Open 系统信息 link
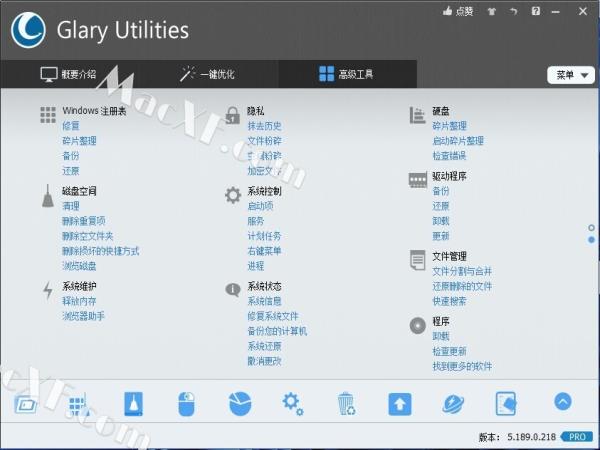600x450 pixels. point(264,301)
